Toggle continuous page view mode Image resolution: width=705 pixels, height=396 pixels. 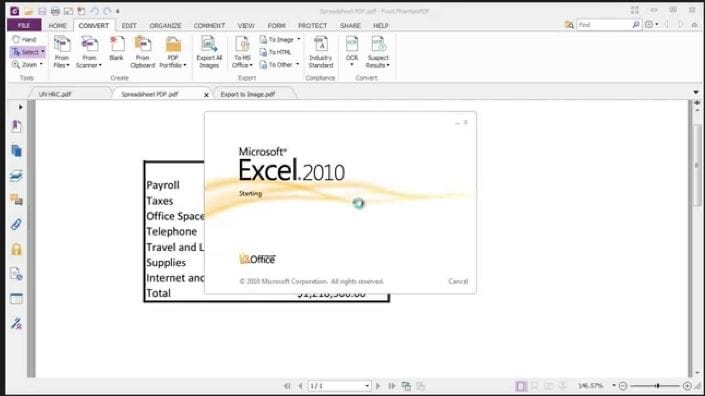coord(535,386)
